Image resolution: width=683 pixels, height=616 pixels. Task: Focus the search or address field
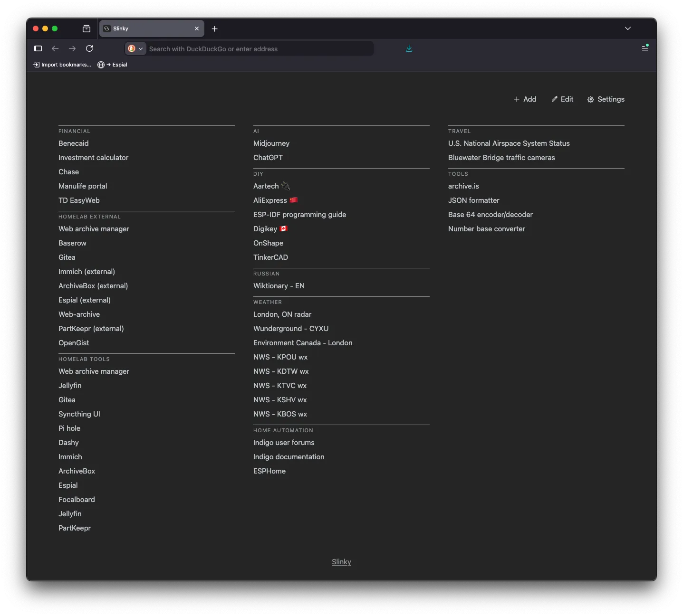tap(259, 49)
